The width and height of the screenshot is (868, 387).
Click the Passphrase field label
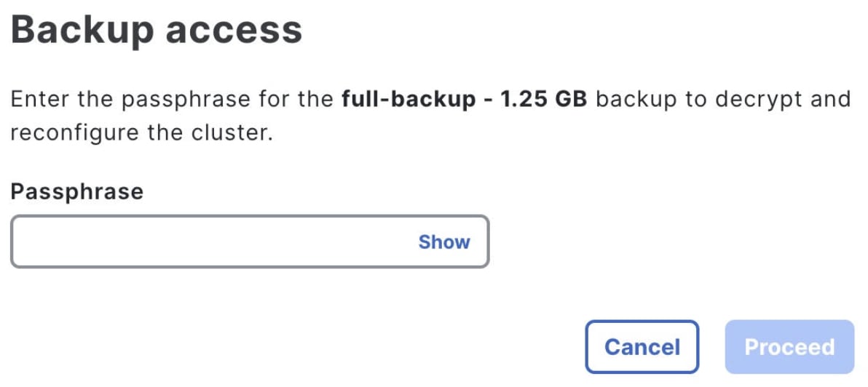point(76,191)
